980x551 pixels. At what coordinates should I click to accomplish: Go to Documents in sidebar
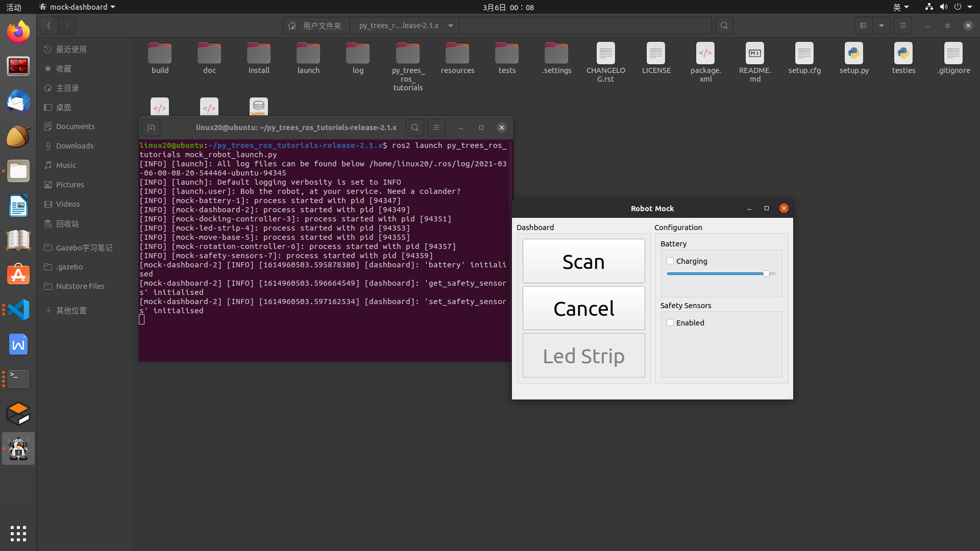tap(75, 127)
